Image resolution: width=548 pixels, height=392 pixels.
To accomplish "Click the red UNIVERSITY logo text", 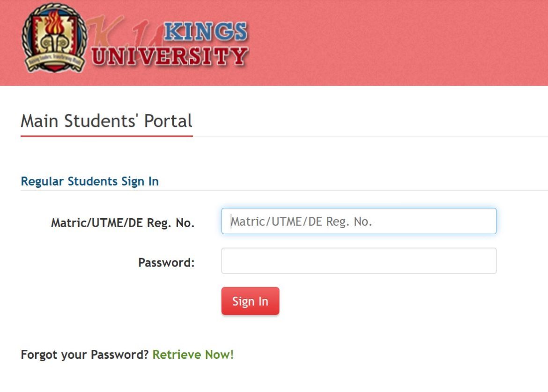I will tap(170, 55).
